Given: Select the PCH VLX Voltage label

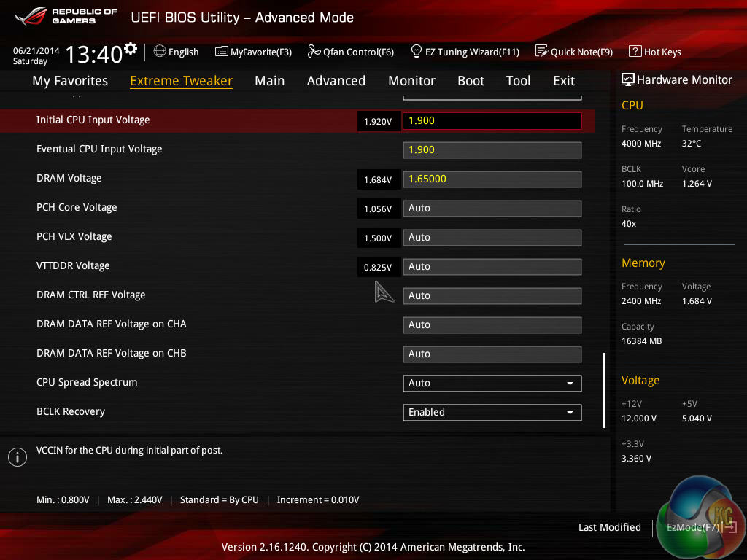Looking at the screenshot, I should pos(74,237).
